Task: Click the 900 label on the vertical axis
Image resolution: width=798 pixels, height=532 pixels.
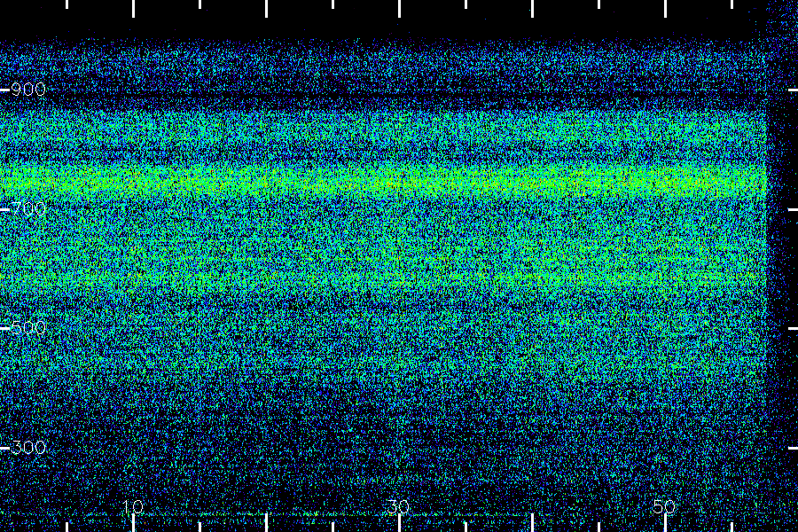Action: pyautogui.click(x=28, y=90)
